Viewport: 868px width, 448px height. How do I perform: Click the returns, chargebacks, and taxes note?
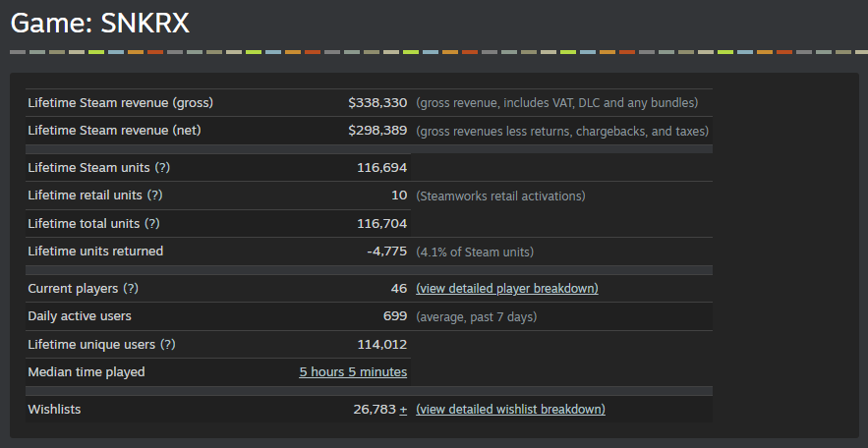[x=562, y=131]
